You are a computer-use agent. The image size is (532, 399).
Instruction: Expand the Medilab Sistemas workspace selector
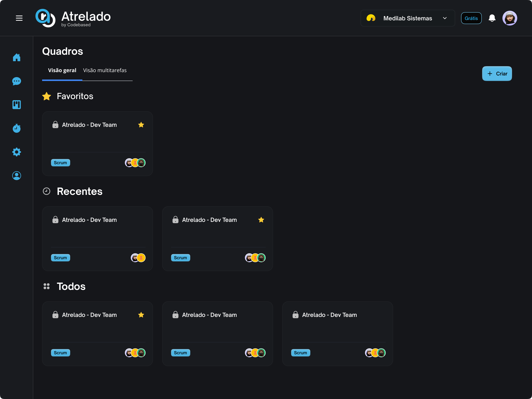click(407, 18)
